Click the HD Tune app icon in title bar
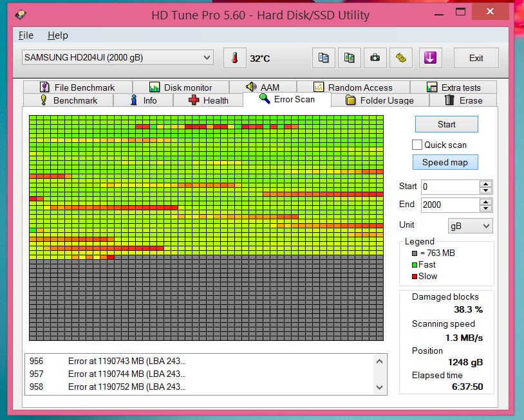The image size is (524, 420). click(x=21, y=15)
